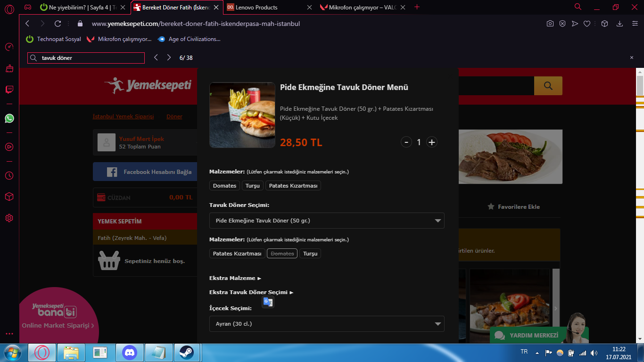Screen dimensions: 644x362
Task: Click the sidebar three-dots more icon
Action: click(x=9, y=334)
